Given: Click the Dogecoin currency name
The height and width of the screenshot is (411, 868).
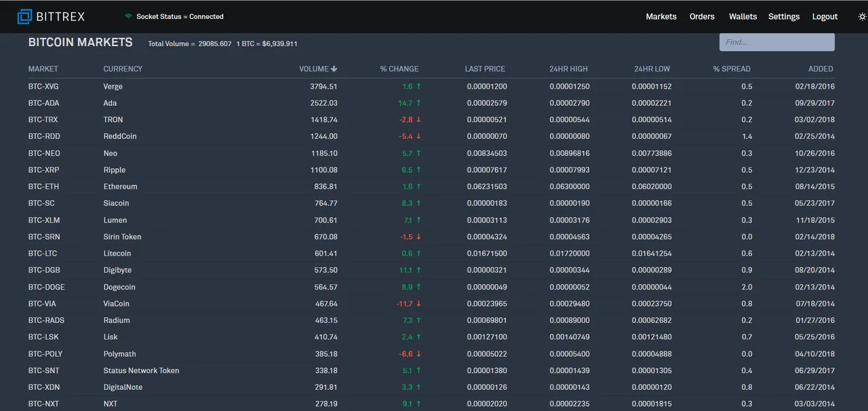Looking at the screenshot, I should [x=119, y=287].
